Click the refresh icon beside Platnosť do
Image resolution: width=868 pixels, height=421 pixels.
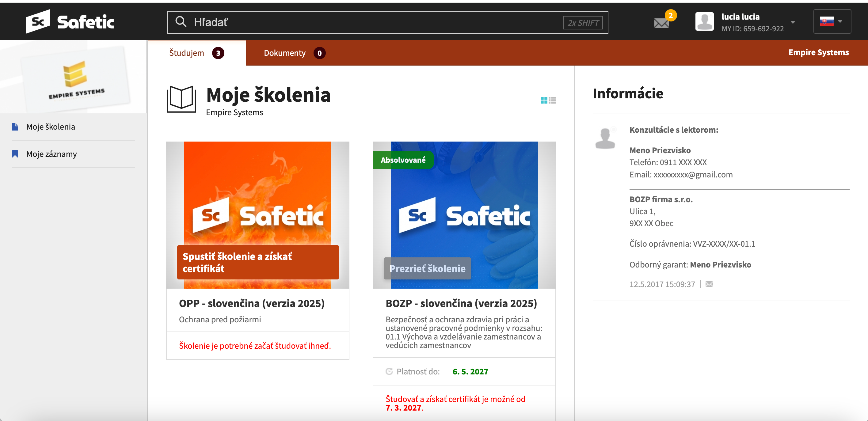tap(389, 371)
